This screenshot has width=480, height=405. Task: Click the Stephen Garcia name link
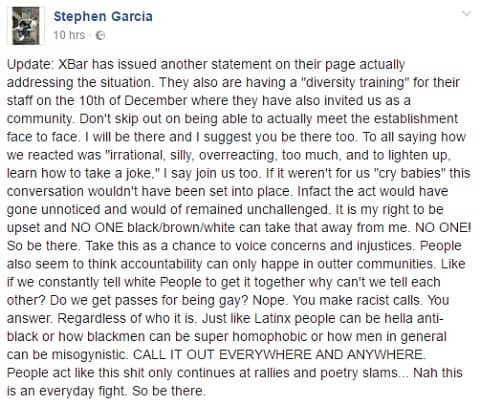103,16
